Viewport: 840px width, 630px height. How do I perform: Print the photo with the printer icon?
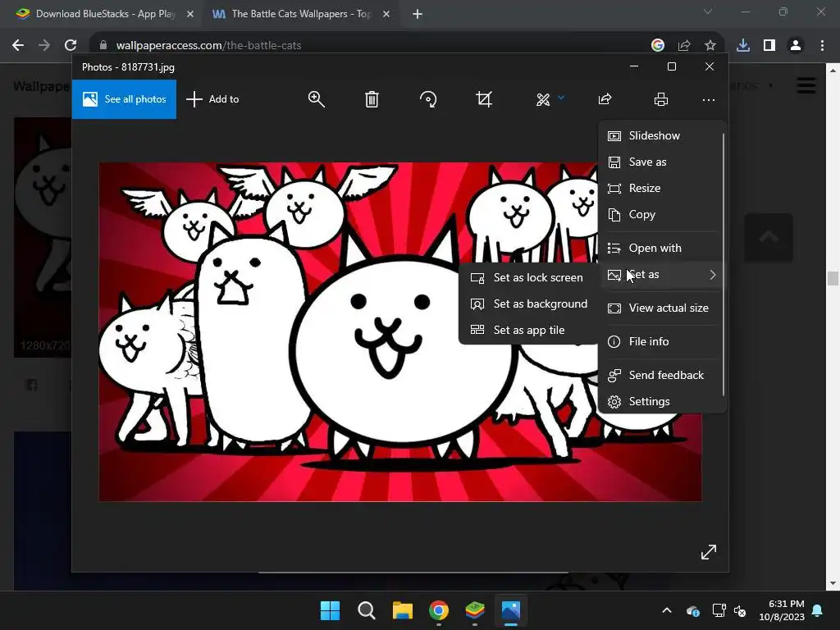click(x=661, y=99)
